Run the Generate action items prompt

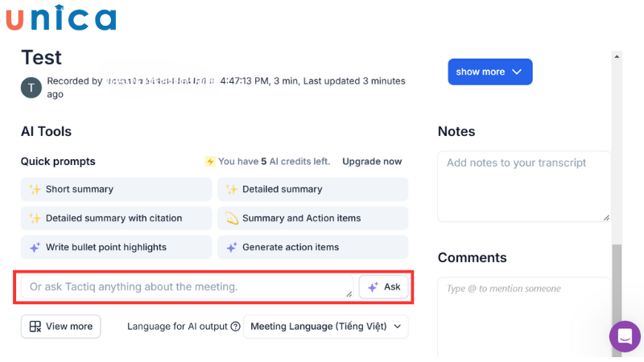(312, 247)
